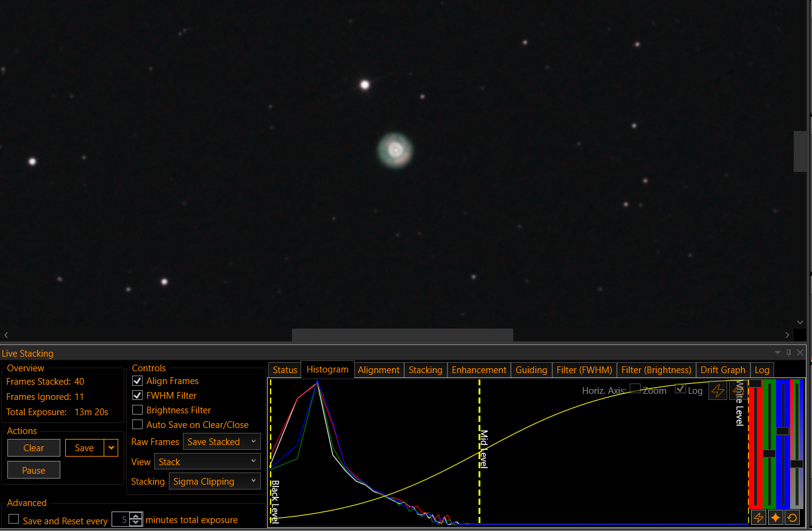This screenshot has height=531, width=812.
Task: Enable the Brightness Filter checkbox
Action: [x=138, y=410]
